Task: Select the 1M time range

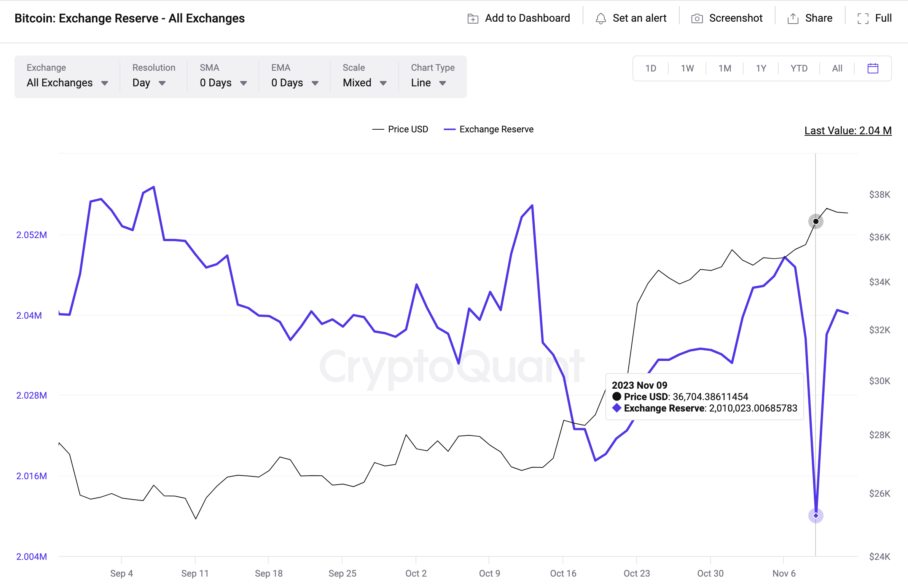Action: point(725,68)
